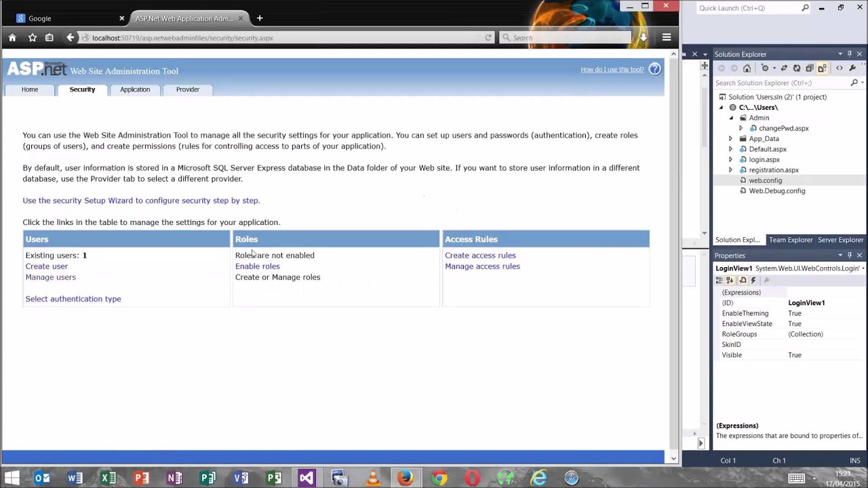
Task: Switch to the Server Explorer tab
Action: click(840, 240)
